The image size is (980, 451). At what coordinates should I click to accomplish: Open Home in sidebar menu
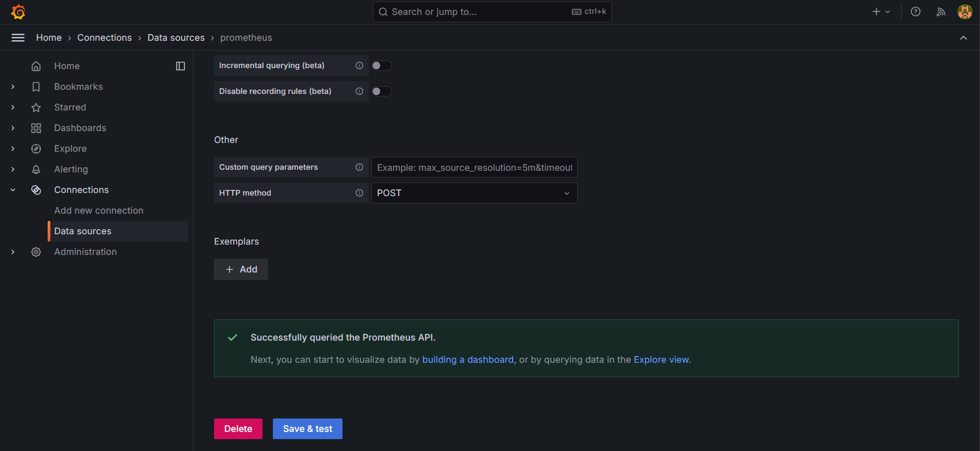[67, 66]
